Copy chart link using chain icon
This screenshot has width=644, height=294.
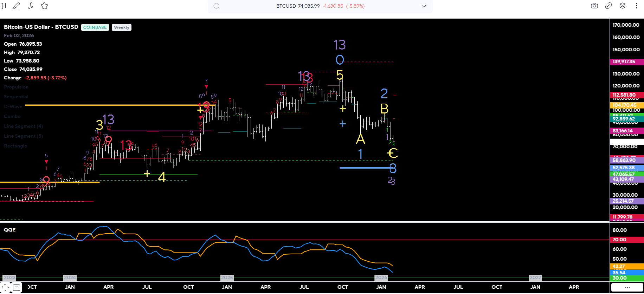608,6
